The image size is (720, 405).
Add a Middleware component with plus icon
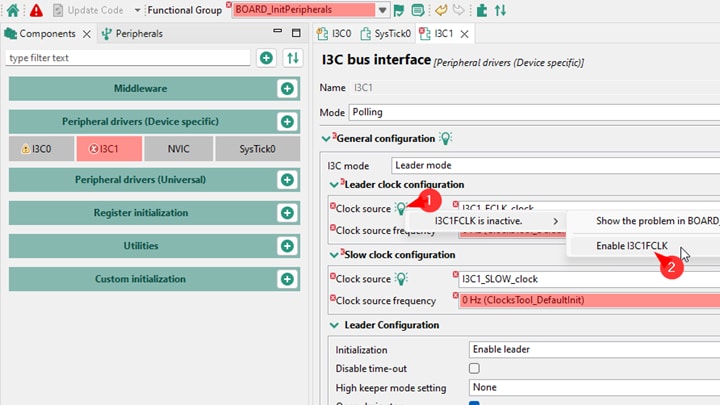point(287,89)
